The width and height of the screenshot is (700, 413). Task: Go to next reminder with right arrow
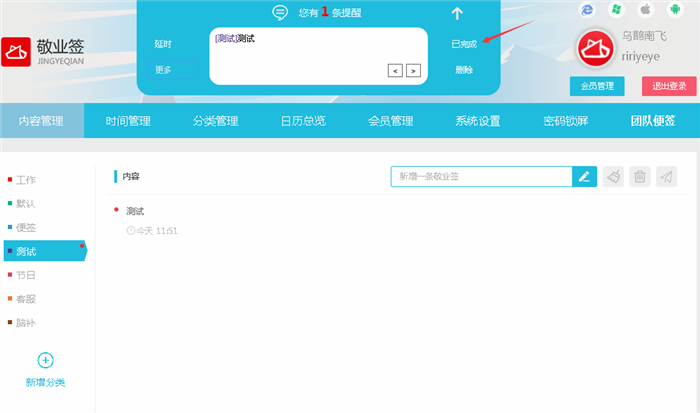pos(413,70)
